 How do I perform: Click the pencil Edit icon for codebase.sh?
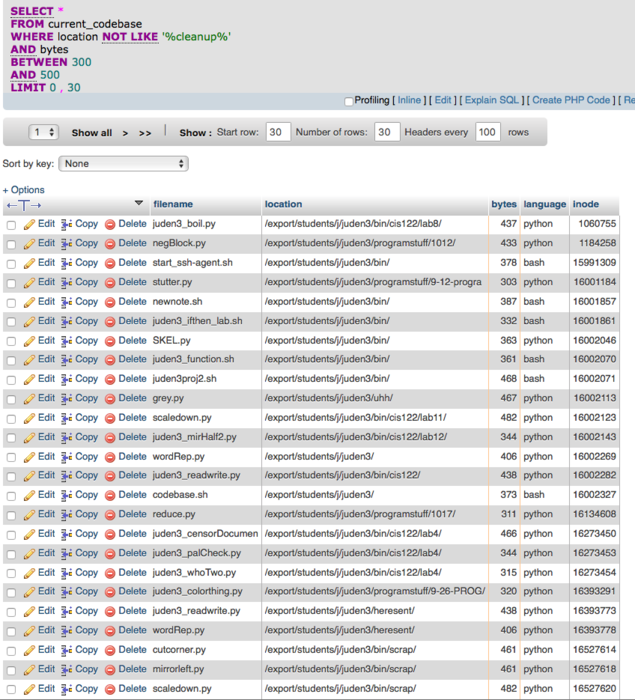(x=29, y=495)
